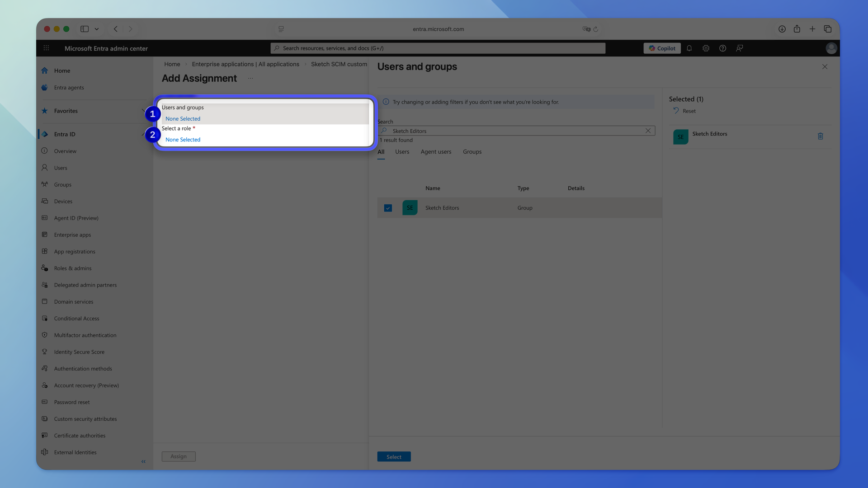Switch to the Groups tab

pos(472,152)
